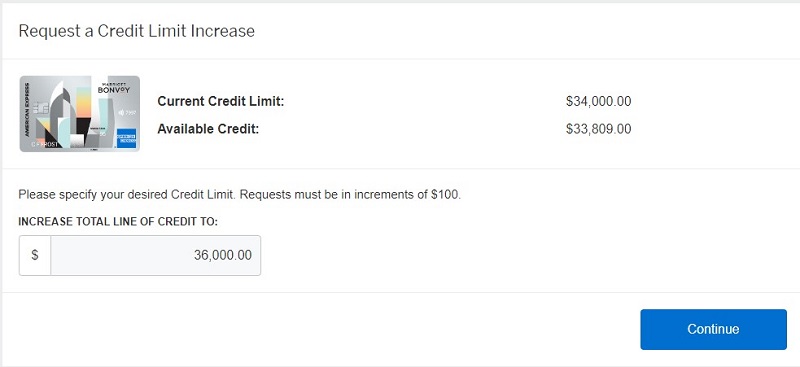Click the chip on the credit card

coord(41,108)
